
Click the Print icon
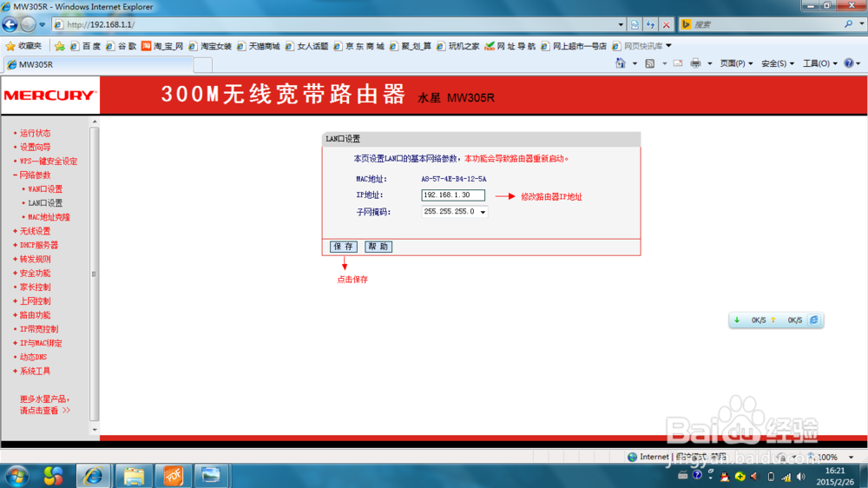click(696, 63)
